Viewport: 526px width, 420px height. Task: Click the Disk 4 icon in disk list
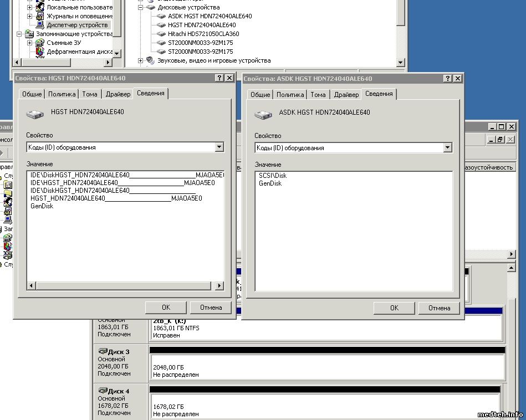tap(102, 391)
